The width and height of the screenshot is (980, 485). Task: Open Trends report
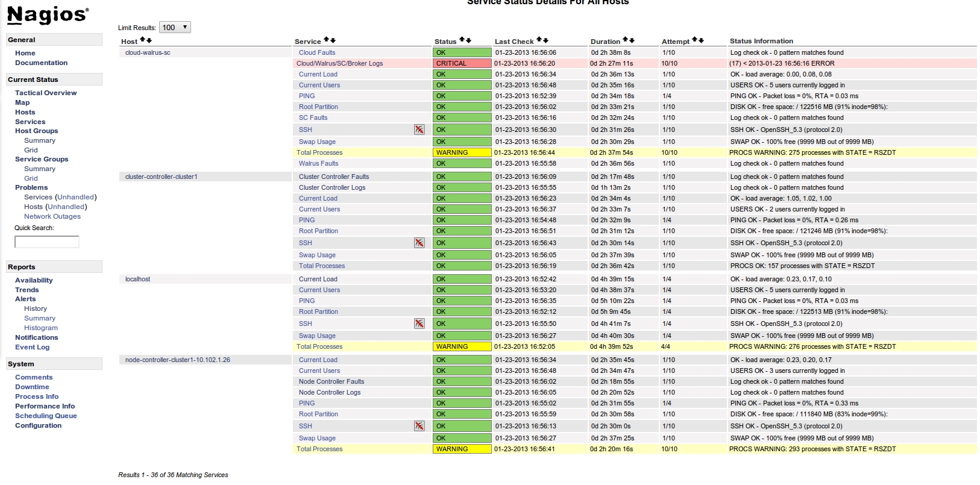coord(27,290)
